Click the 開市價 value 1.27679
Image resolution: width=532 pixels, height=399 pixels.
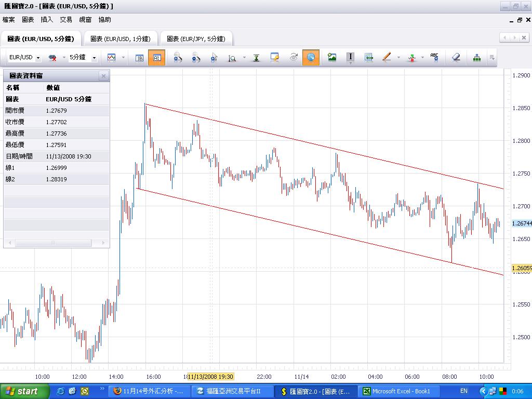(x=56, y=111)
